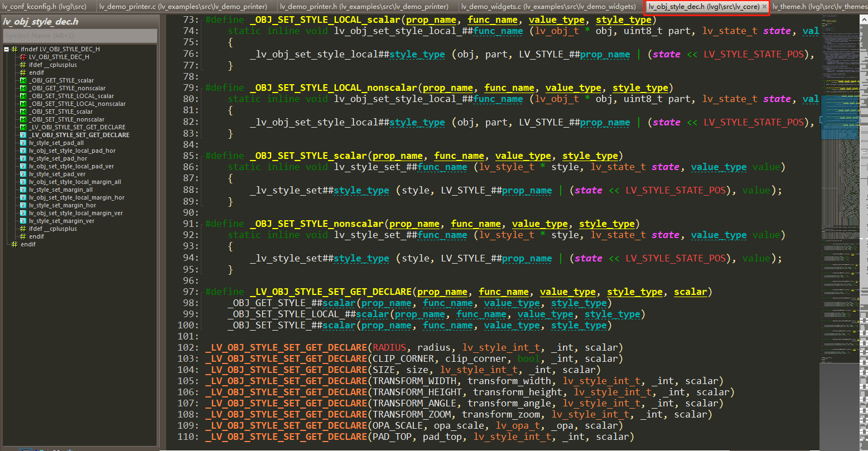Click macro icon of _OBJ_SET_STYLE_LOCAL_nonscalar

point(23,104)
